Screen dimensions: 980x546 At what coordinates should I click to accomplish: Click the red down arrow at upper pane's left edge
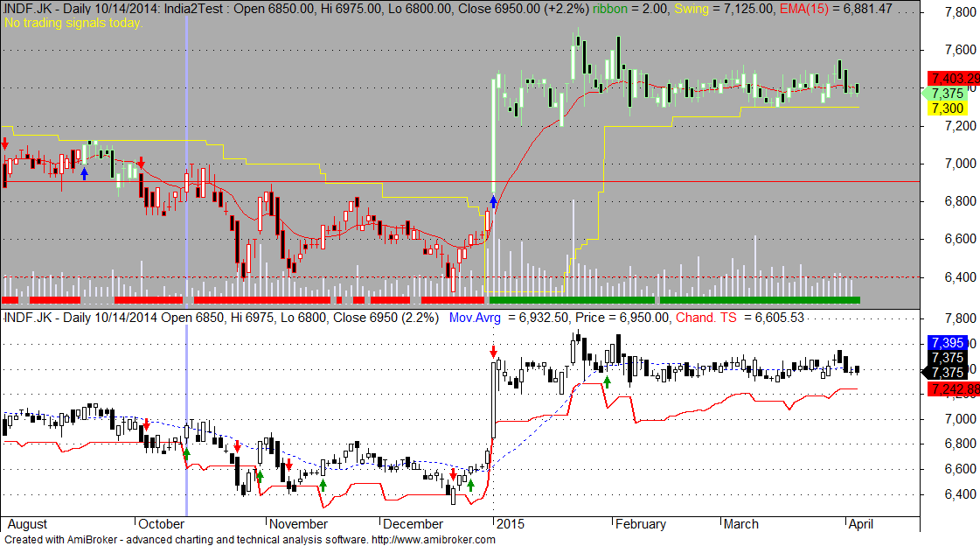click(x=5, y=143)
